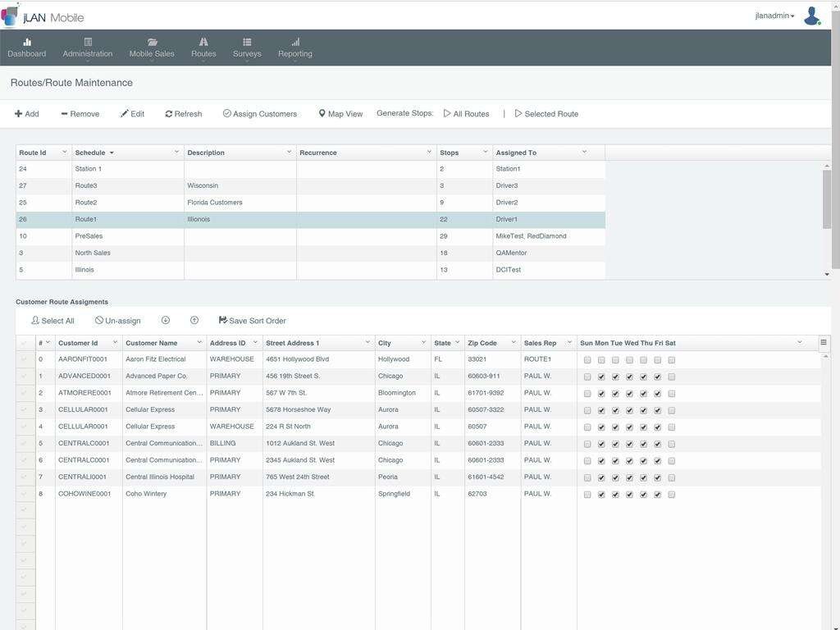Click the 234 Hickman St. address cell
This screenshot has height=630, width=840.
[319, 493]
